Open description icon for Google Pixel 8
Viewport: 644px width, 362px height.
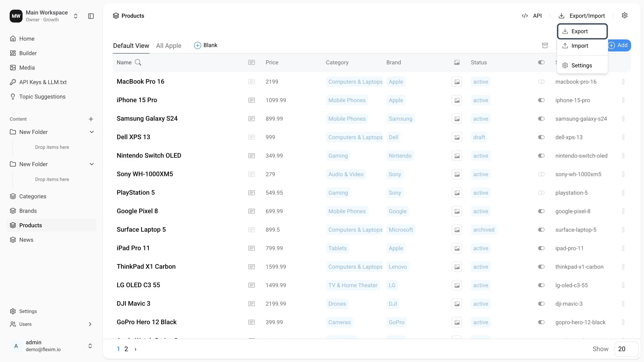tap(252, 211)
